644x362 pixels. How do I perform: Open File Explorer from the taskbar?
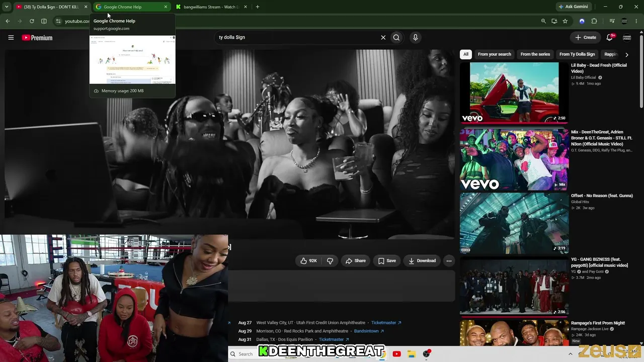411,354
